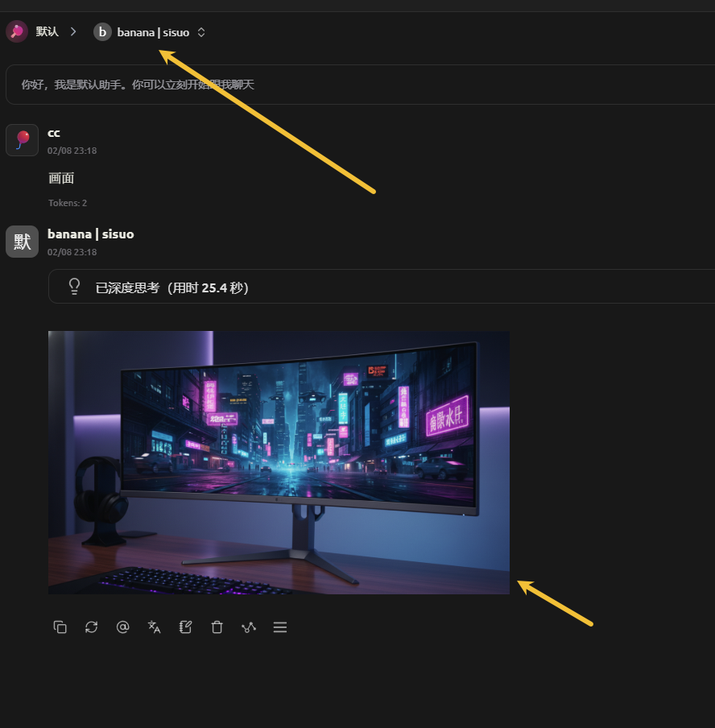Click the chevron arrow after 默认
This screenshot has width=715, height=728.
tap(73, 32)
